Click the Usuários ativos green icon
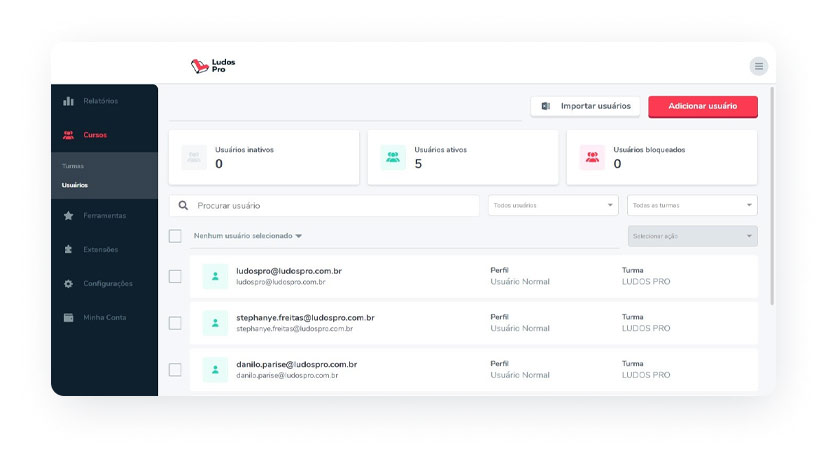827x458 pixels. (393, 157)
